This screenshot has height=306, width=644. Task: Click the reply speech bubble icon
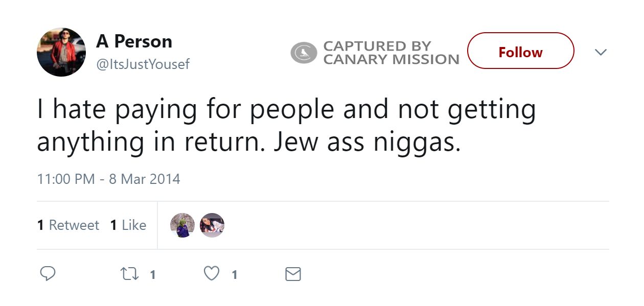[48, 274]
